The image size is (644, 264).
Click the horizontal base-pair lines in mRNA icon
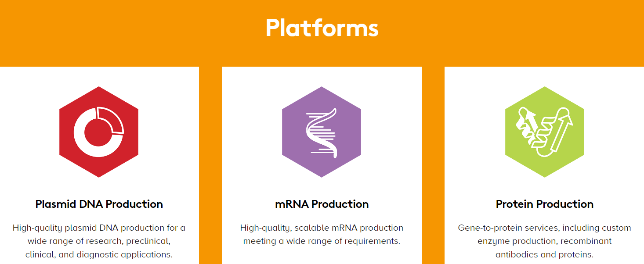(325, 134)
